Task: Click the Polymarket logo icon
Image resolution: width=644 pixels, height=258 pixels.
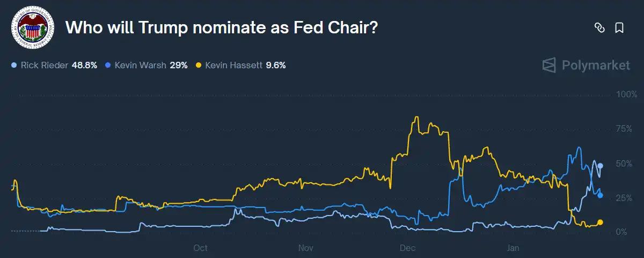Action: point(549,66)
